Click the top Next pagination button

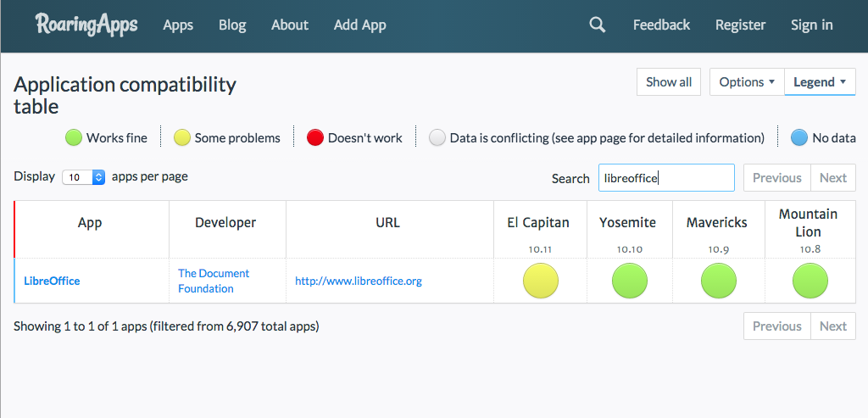(833, 178)
